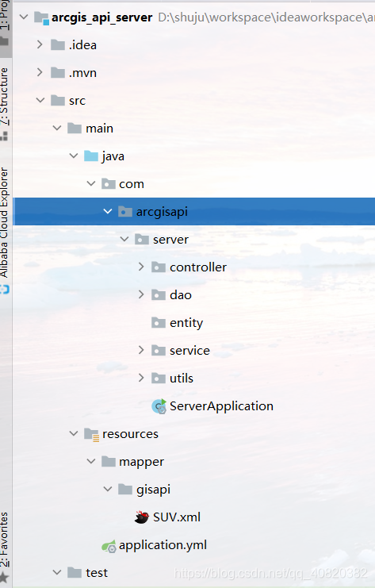Select the mapper folder label
The width and height of the screenshot is (375, 588).
pos(142,463)
